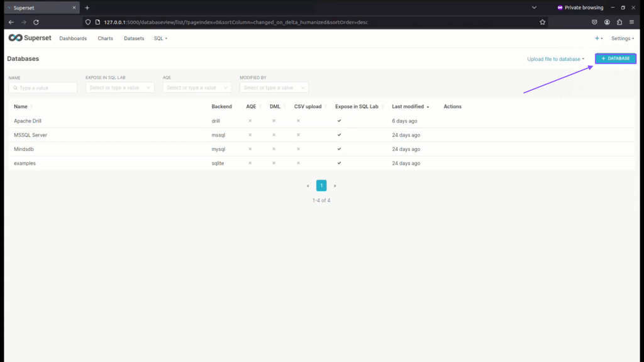
Task: Click the plus icon beside Settings
Action: tap(598, 38)
